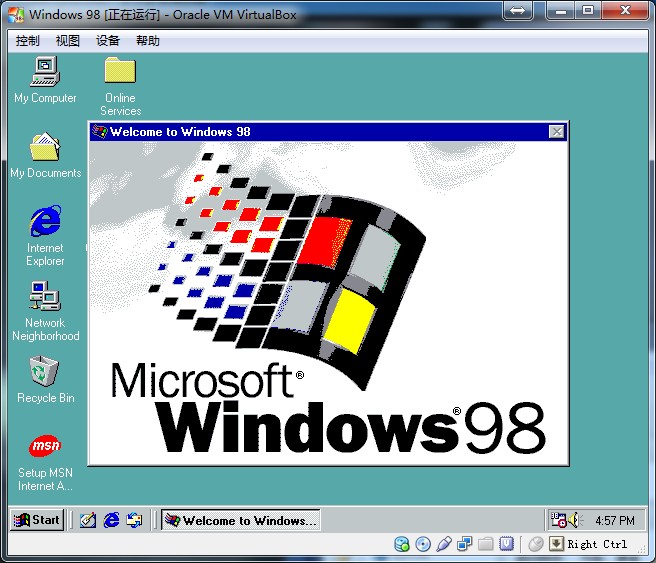Viewport: 656px width, 563px height.
Task: Open the 控制 menu
Action: pos(28,41)
